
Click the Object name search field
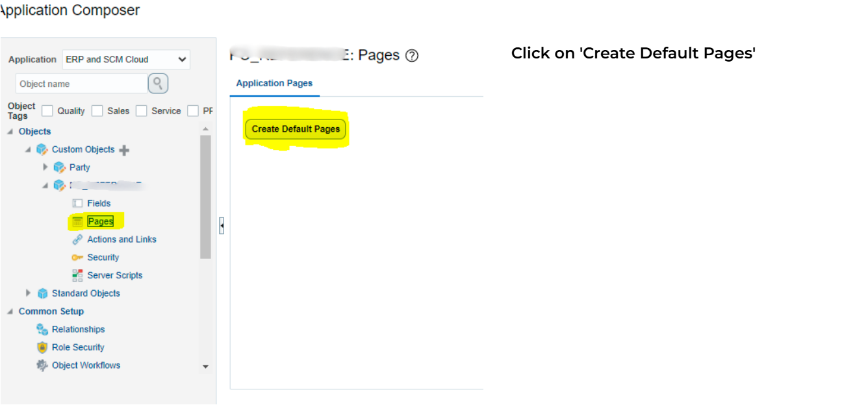(x=81, y=84)
